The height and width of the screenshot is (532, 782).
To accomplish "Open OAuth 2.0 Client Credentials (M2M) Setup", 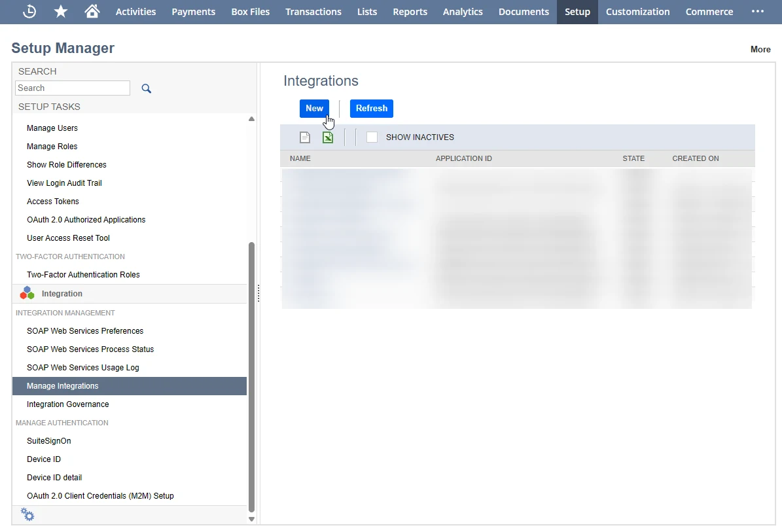I will coord(100,496).
